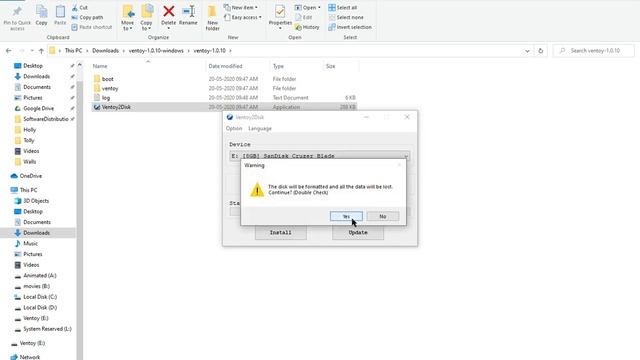640x360 pixels.
Task: Click History in the ribbon
Action: coord(307,27)
